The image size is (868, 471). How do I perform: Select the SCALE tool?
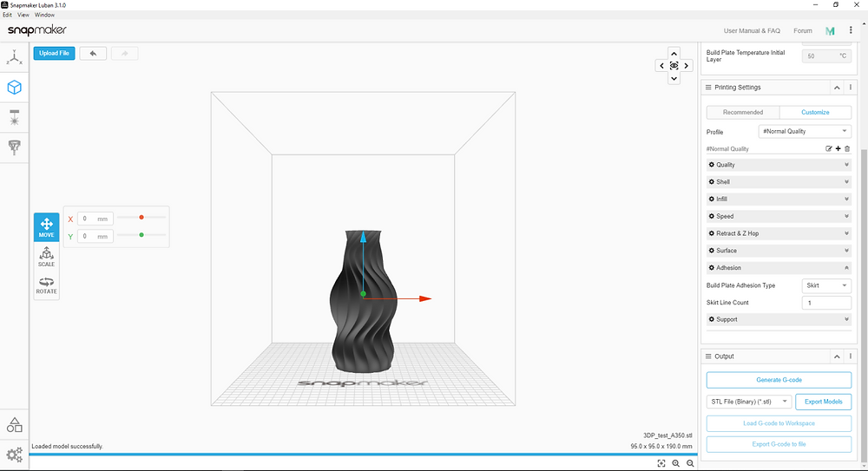pyautogui.click(x=47, y=256)
